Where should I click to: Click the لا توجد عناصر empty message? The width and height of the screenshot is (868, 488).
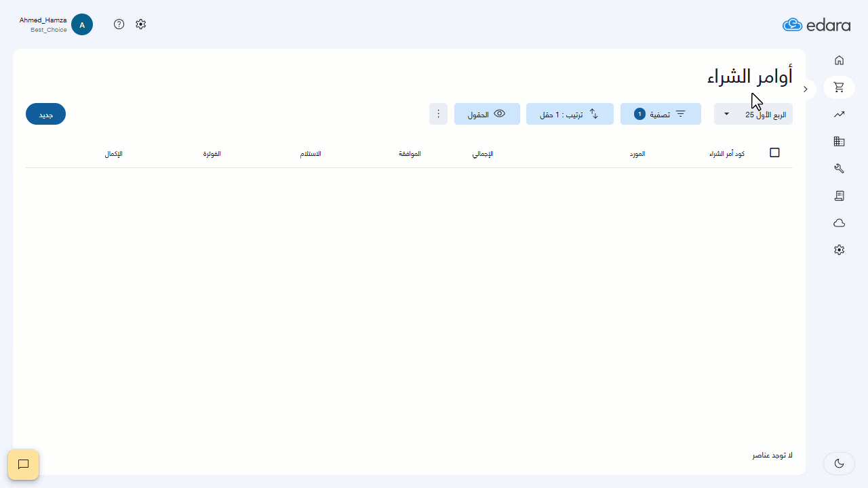pyautogui.click(x=772, y=455)
